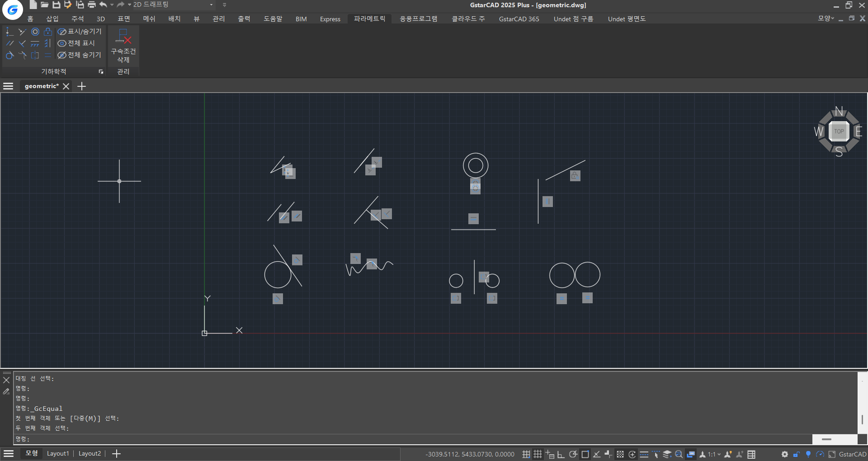868x461 pixels.
Task: Hide all constraints with 전체 숨기기
Action: [80, 55]
